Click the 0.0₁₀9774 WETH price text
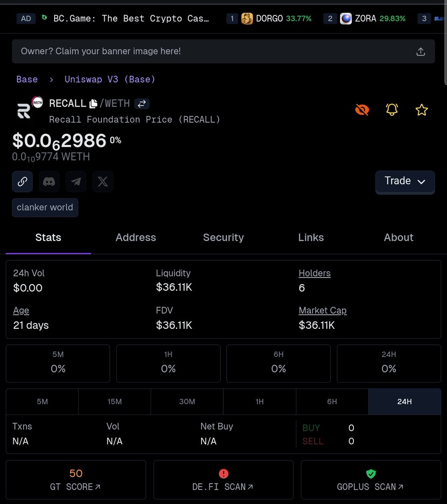 [51, 157]
